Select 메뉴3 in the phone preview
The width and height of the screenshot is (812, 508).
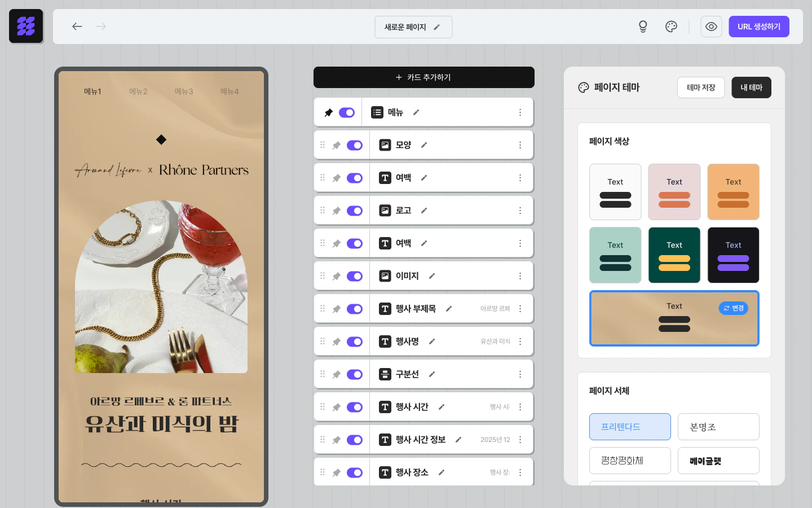click(x=184, y=91)
